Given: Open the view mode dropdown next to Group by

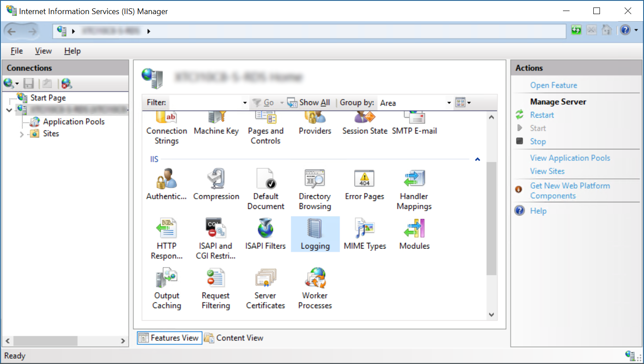Looking at the screenshot, I should pyautogui.click(x=463, y=102).
